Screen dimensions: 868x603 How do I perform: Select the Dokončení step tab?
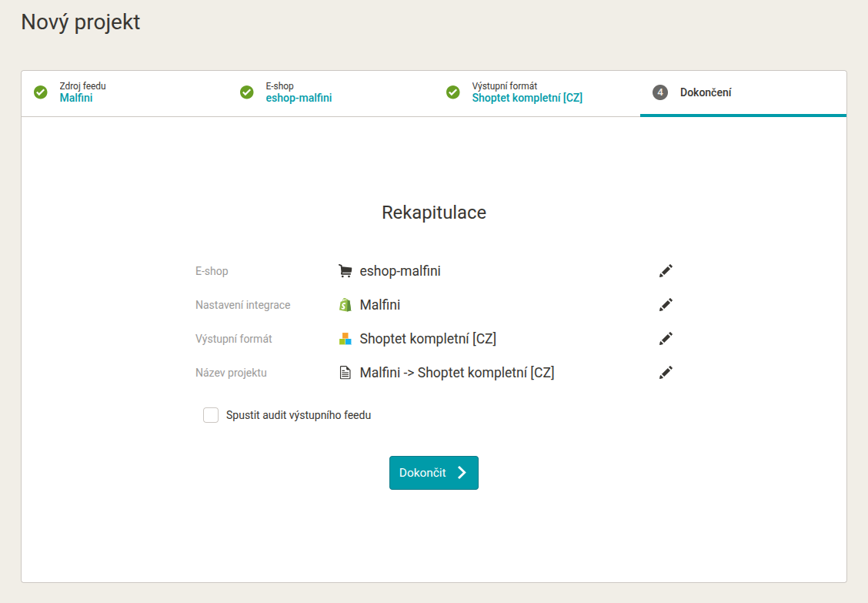tap(743, 93)
